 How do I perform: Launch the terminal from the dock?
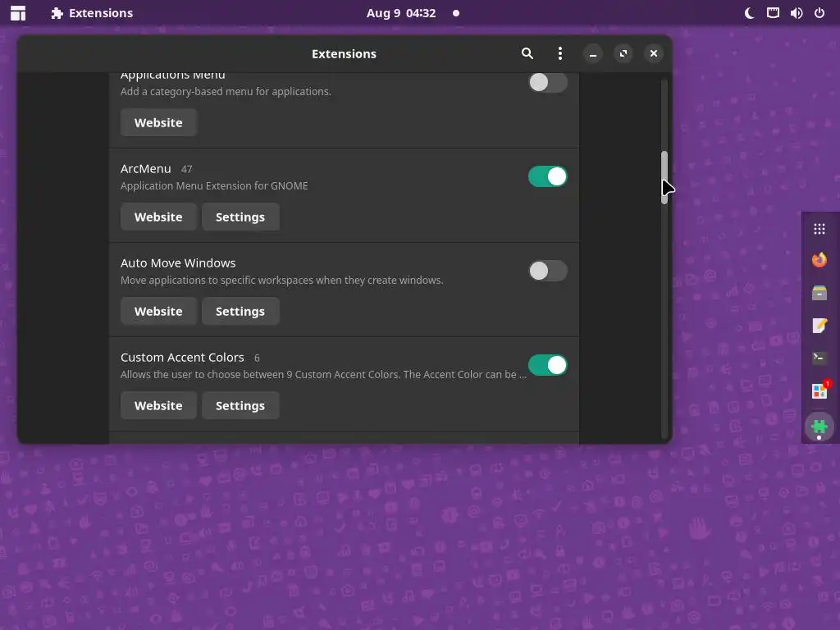pos(819,358)
